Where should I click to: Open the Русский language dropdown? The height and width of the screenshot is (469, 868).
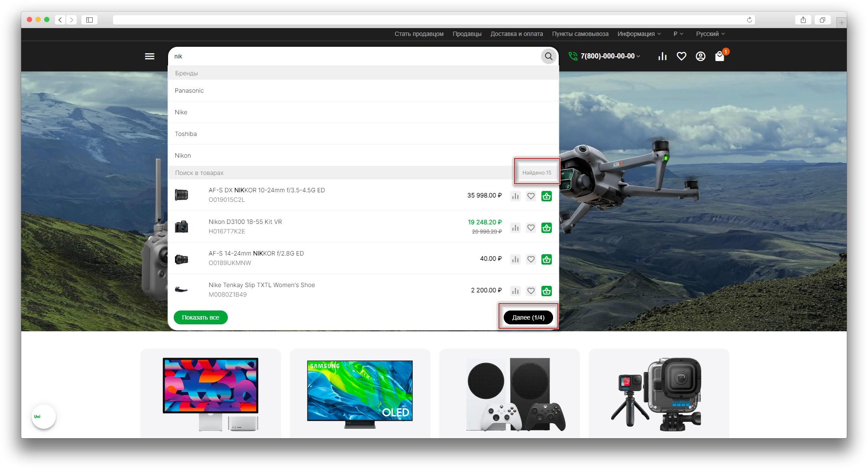710,34
